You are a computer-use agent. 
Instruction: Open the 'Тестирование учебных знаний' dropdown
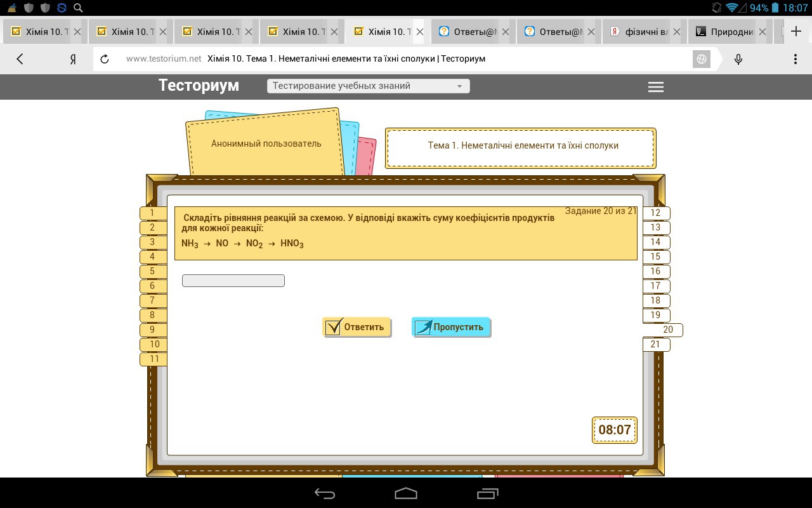point(369,86)
